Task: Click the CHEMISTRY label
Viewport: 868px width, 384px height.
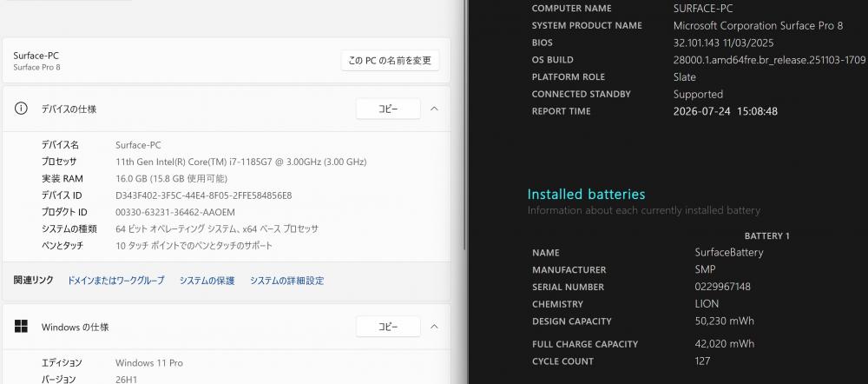Action: click(x=557, y=304)
